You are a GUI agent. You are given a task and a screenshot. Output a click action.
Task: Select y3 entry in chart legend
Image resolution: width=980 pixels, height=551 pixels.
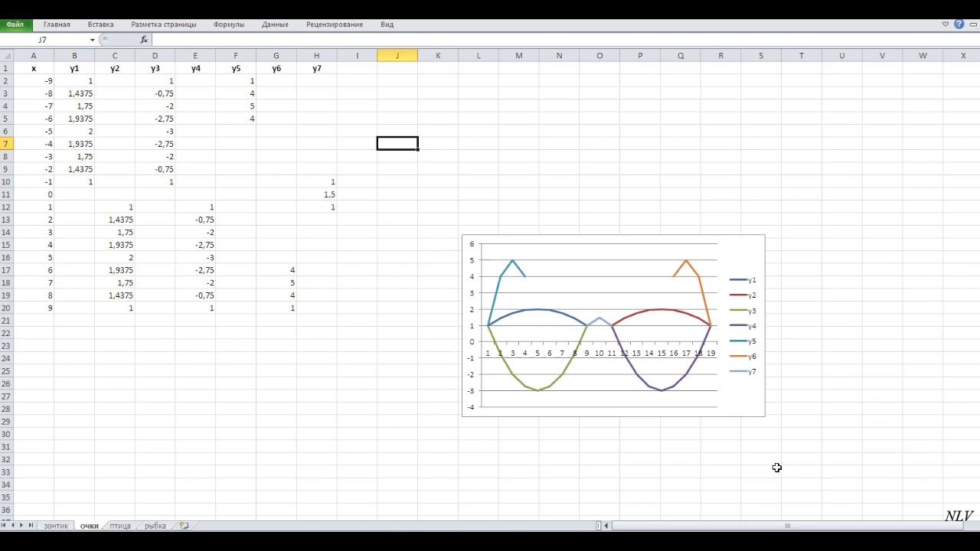pos(743,311)
